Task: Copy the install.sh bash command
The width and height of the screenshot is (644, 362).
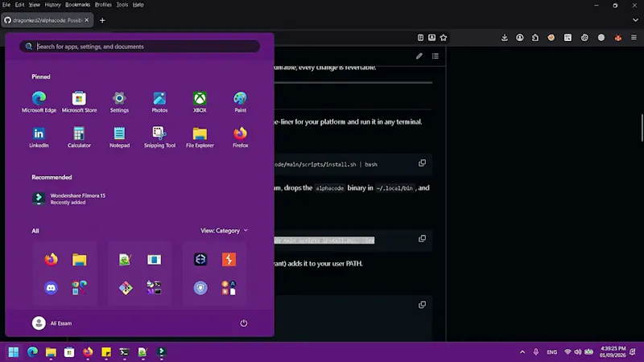Action: click(x=422, y=163)
